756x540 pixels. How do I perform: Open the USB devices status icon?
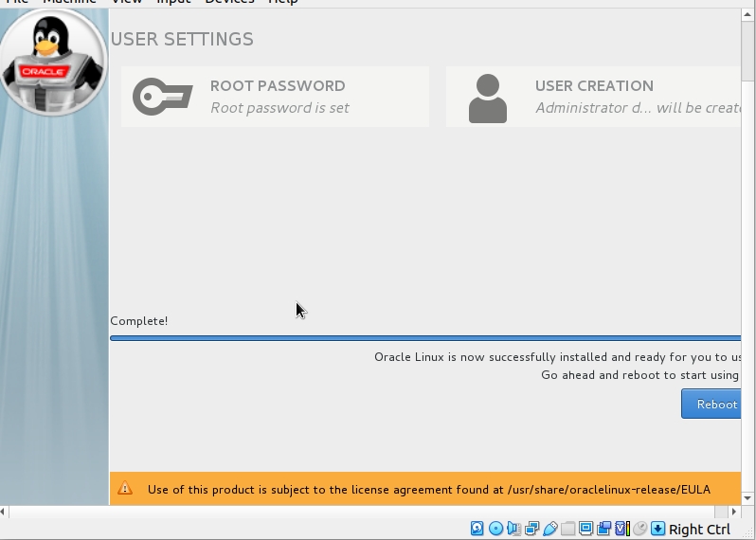pos(550,529)
